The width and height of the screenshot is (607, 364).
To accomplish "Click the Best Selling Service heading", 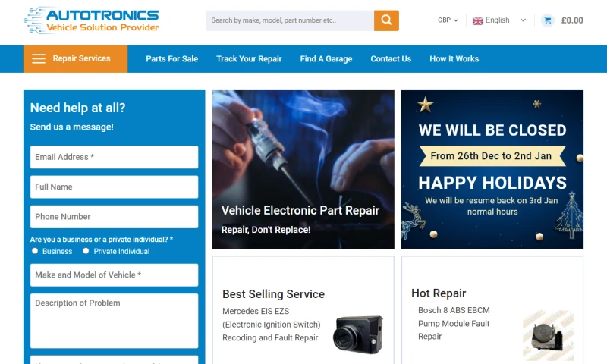I will (273, 294).
